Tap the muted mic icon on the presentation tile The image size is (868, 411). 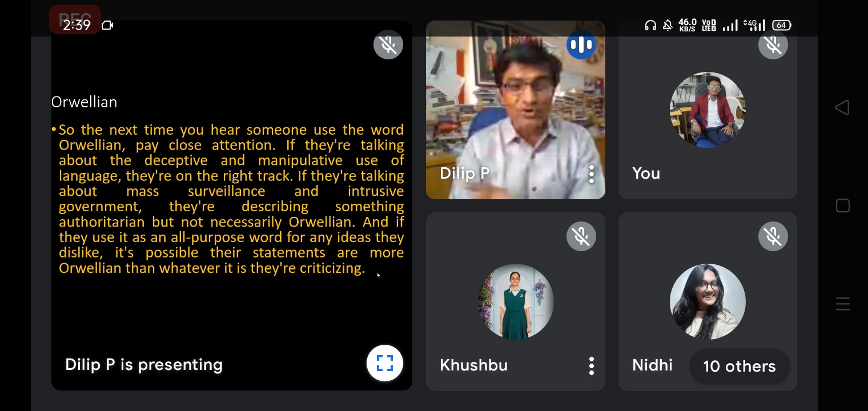point(388,45)
